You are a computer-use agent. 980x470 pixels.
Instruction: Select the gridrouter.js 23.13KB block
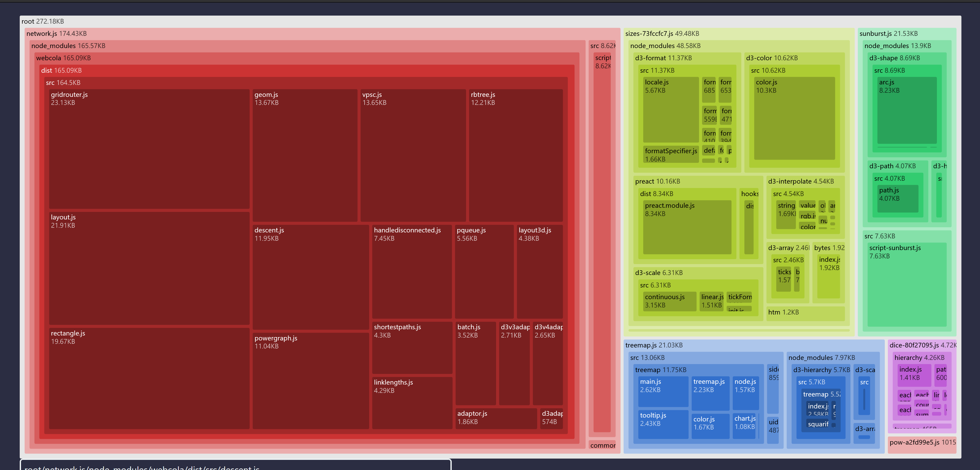pos(149,149)
